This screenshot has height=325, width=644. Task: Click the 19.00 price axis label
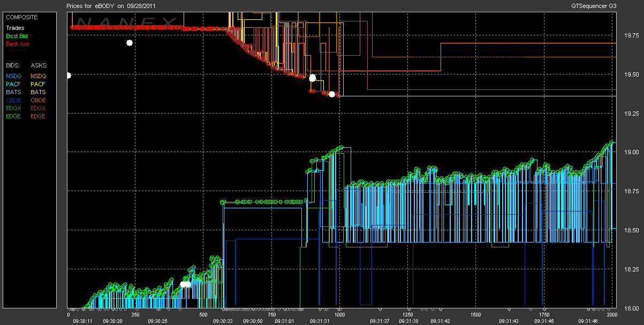632,152
